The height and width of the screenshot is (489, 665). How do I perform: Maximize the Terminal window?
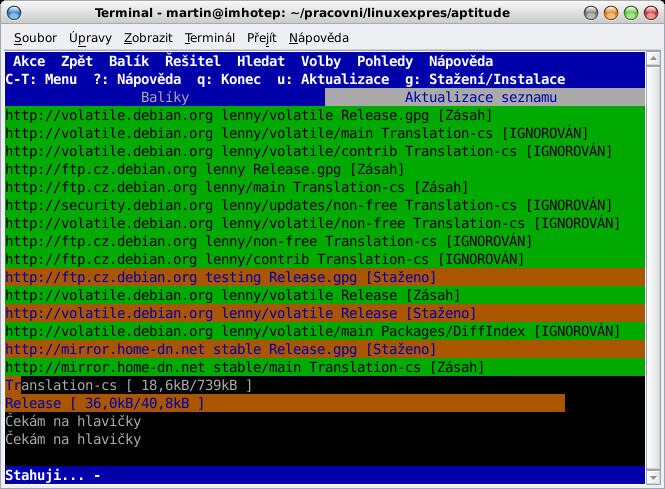[621, 12]
